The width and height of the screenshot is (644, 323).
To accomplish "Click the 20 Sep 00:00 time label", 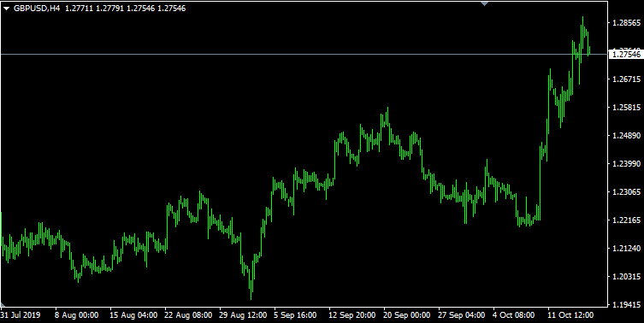I will click(x=407, y=315).
